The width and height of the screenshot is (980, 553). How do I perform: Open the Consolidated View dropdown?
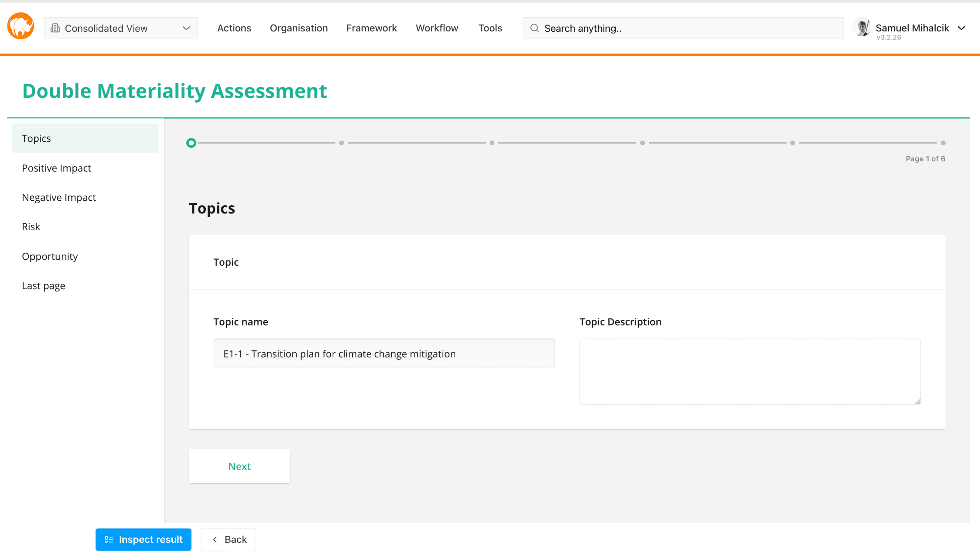pos(120,28)
